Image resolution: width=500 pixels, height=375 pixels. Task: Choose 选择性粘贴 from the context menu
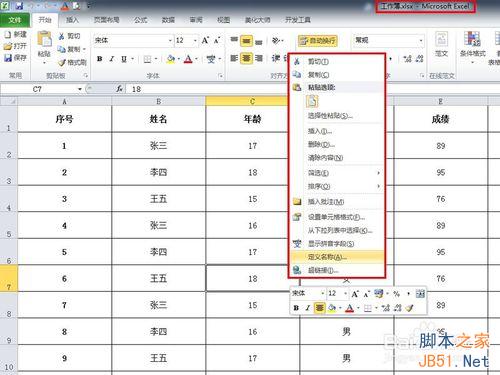pos(337,116)
